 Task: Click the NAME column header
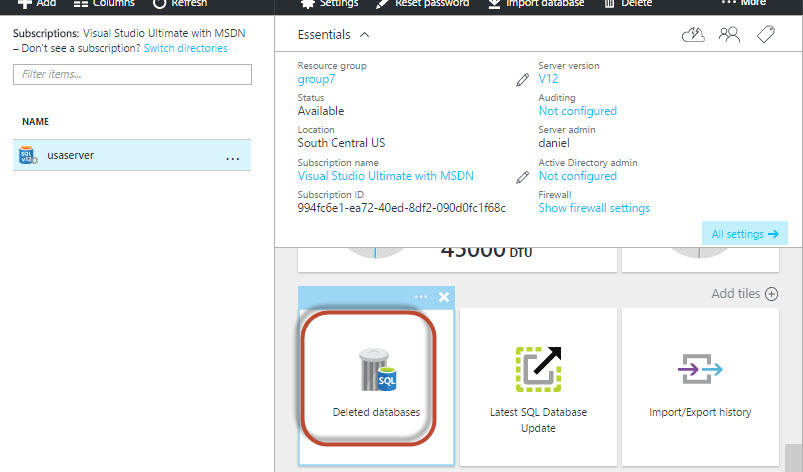pos(35,122)
